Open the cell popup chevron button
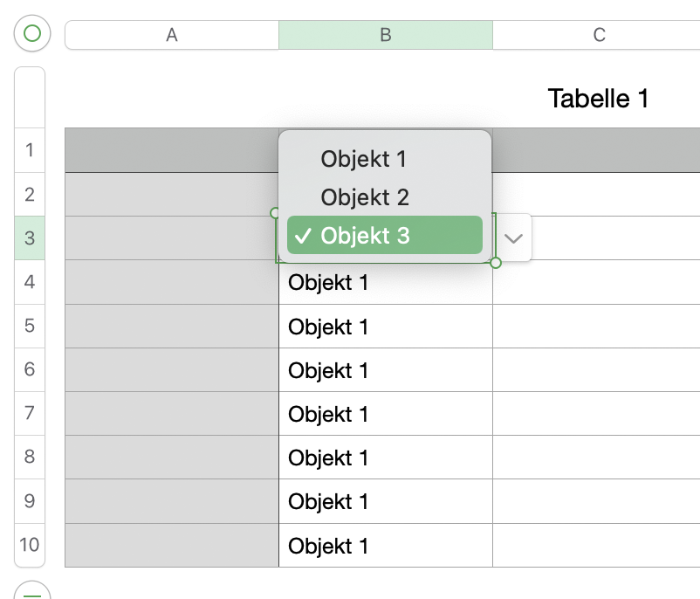 point(514,238)
